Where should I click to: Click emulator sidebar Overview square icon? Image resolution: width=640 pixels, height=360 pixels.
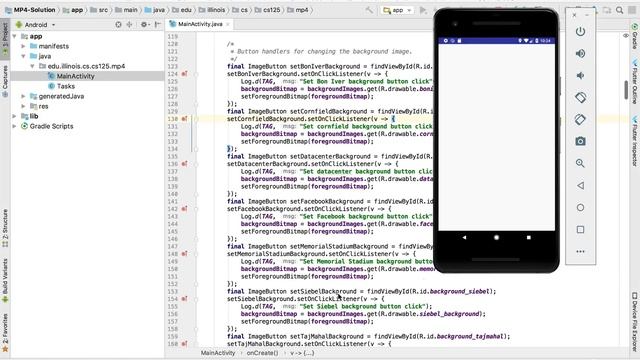(580, 229)
